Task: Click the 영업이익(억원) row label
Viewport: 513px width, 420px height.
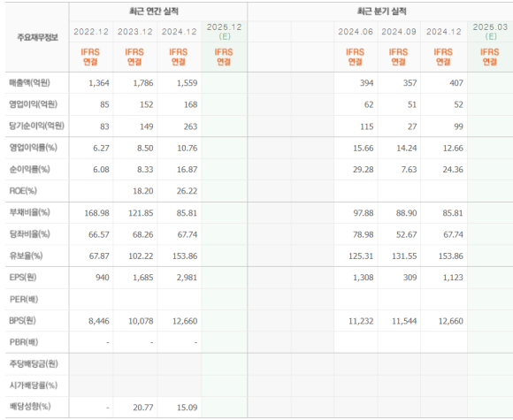Action: pyautogui.click(x=33, y=104)
